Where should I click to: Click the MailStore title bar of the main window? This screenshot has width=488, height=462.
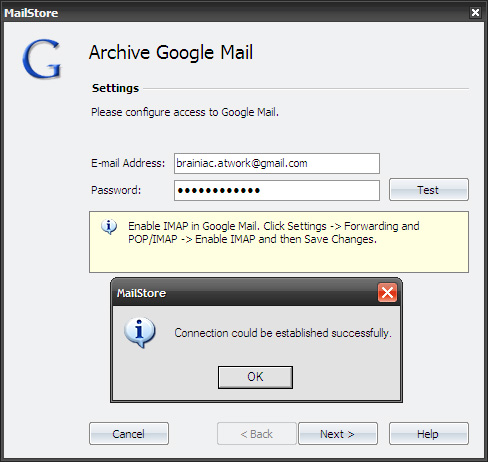233,13
